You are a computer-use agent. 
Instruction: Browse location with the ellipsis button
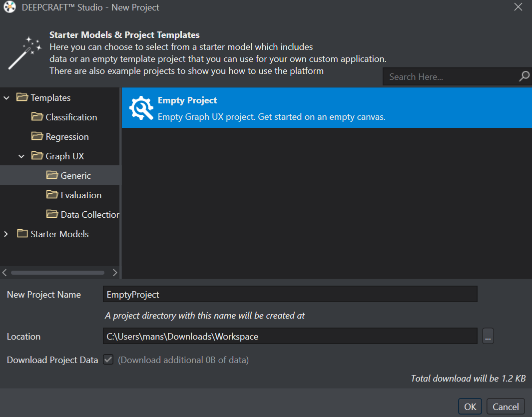(488, 336)
